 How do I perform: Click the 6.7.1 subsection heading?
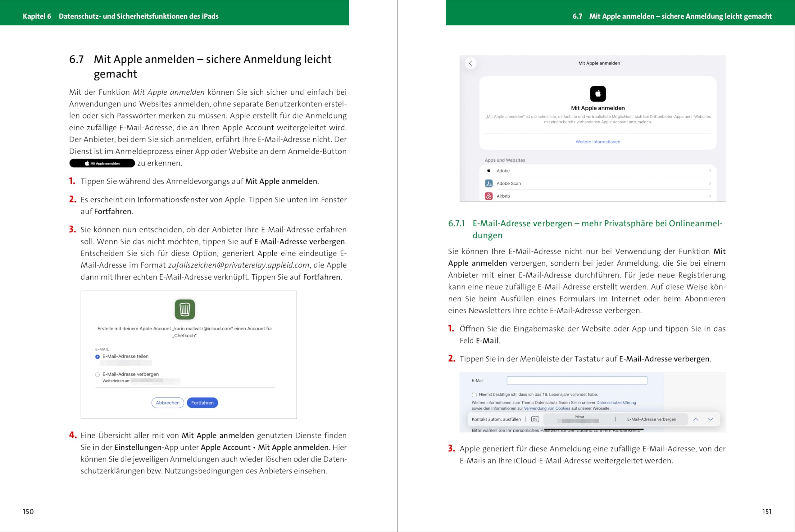(585, 229)
